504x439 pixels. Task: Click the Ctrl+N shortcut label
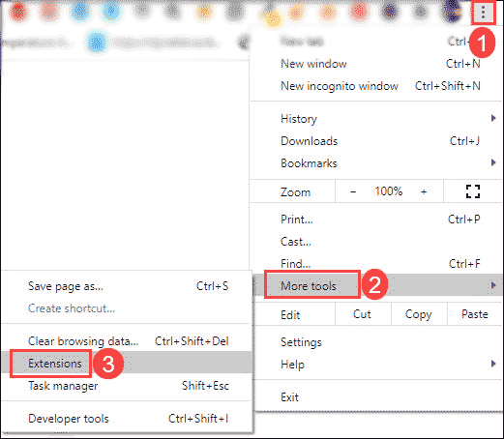[463, 64]
